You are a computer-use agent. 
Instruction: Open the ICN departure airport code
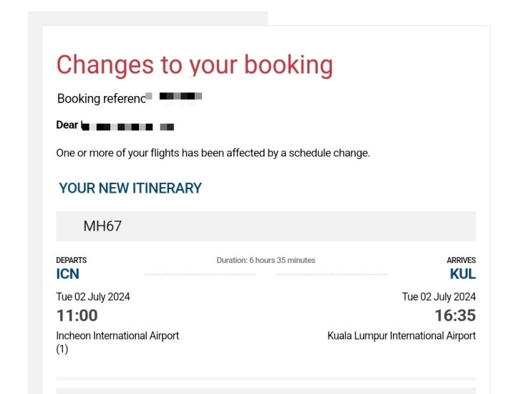(68, 274)
